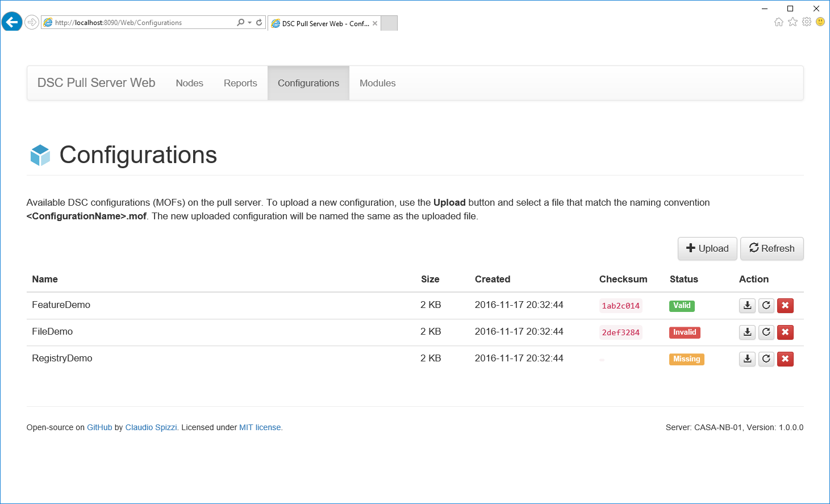Reload page using address bar refresh icon
The width and height of the screenshot is (830, 504).
(259, 22)
